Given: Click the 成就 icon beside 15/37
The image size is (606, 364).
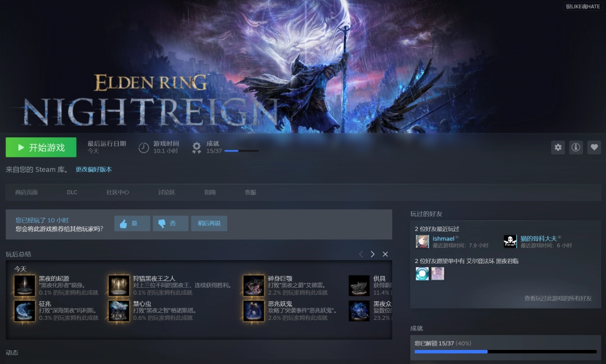Looking at the screenshot, I should 197,148.
